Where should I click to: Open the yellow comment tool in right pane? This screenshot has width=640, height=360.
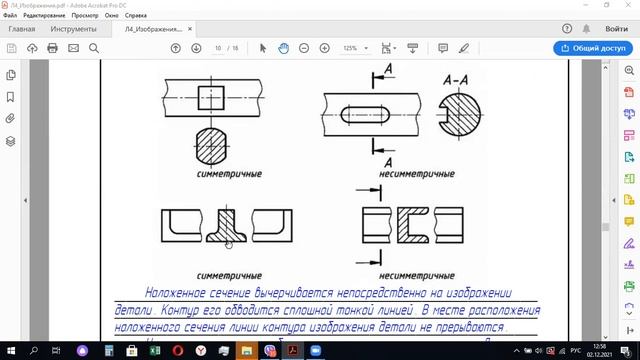pos(629,222)
